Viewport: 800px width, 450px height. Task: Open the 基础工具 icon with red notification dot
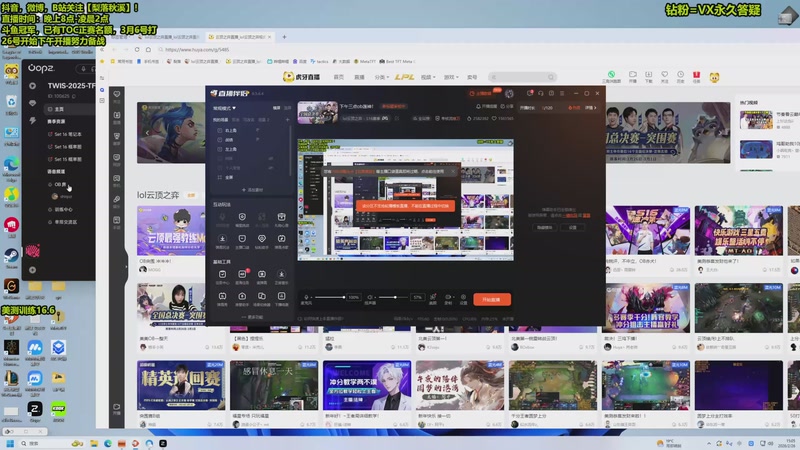242,274
